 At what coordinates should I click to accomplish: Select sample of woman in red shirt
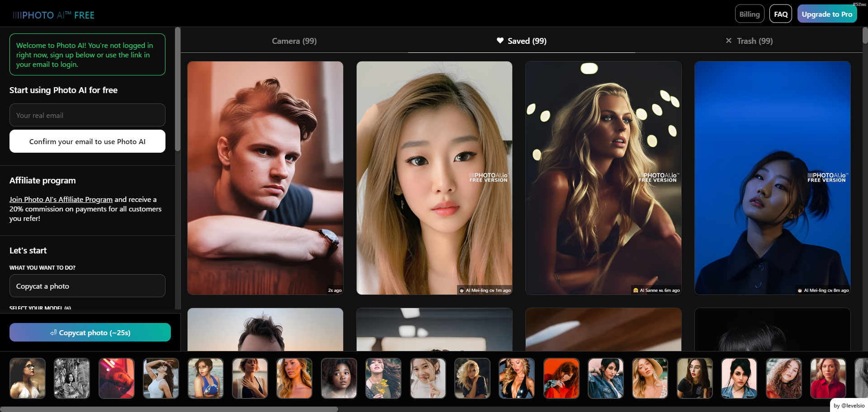828,378
